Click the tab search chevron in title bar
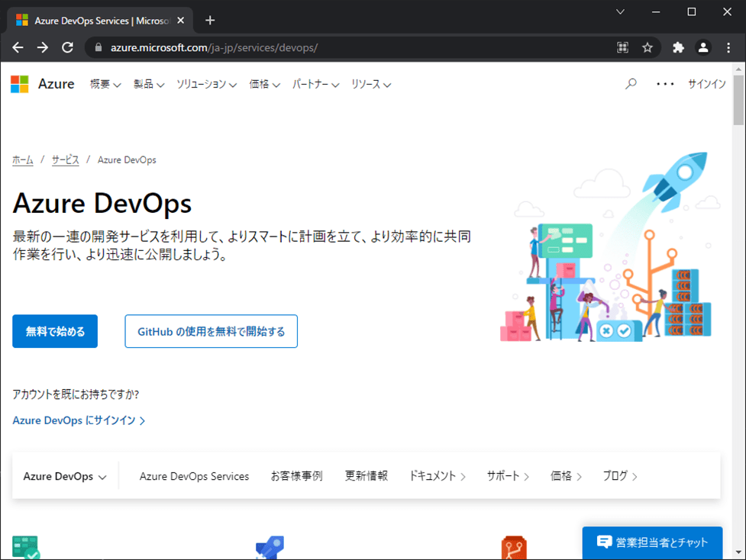 pyautogui.click(x=620, y=12)
